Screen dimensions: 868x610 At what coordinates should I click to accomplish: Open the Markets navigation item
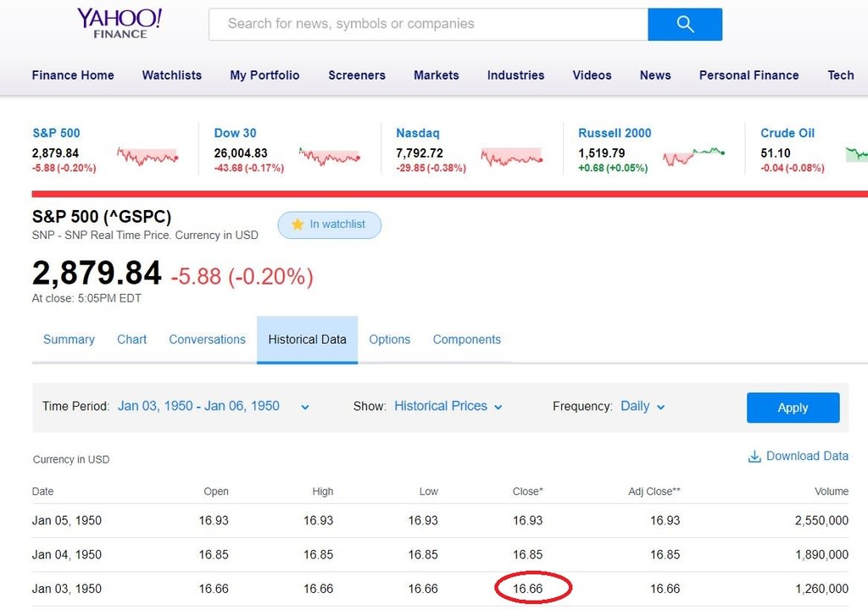point(437,75)
